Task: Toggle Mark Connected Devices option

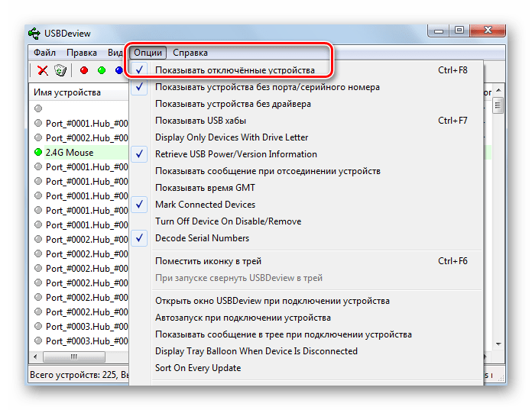Action: (x=306, y=205)
